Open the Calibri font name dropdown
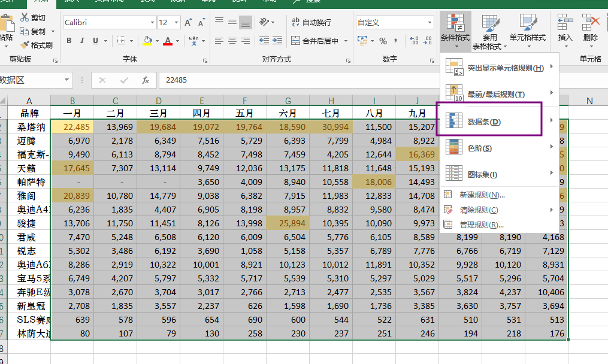This screenshot has width=608, height=364. coord(152,23)
